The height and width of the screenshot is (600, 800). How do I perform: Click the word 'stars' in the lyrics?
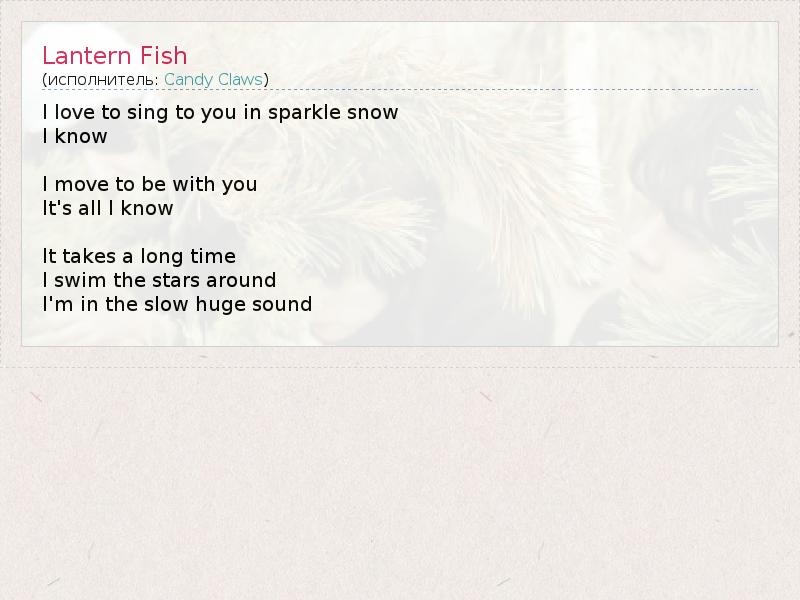coord(176,281)
